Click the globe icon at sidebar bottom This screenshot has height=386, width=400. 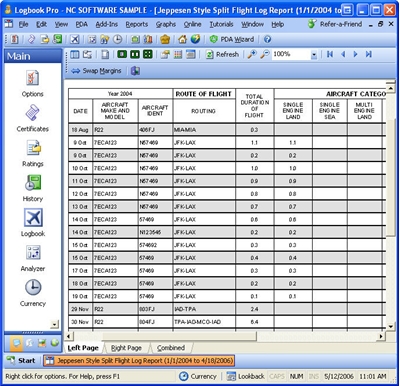[54, 343]
